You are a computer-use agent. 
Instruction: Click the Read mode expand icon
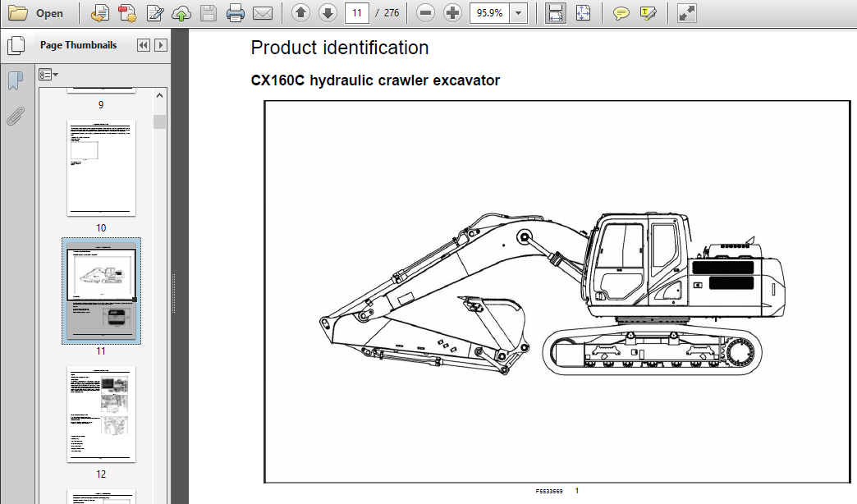pos(686,13)
